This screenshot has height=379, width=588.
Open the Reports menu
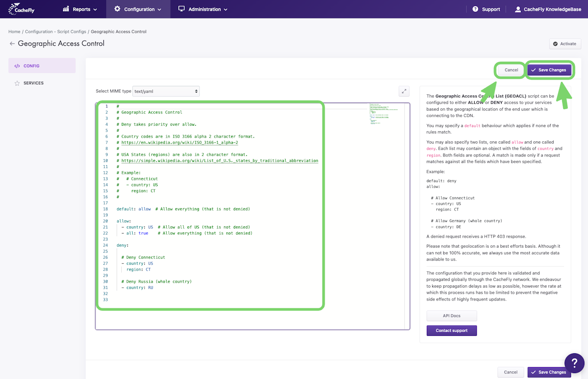click(x=80, y=9)
